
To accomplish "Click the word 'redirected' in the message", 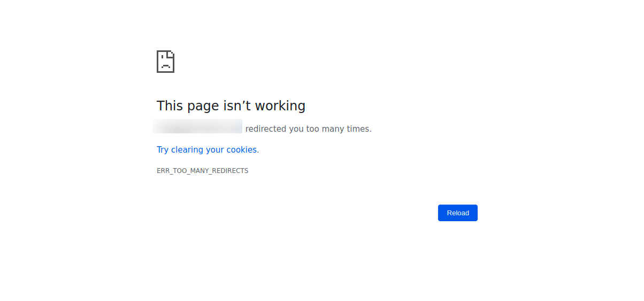I will click(x=266, y=129).
